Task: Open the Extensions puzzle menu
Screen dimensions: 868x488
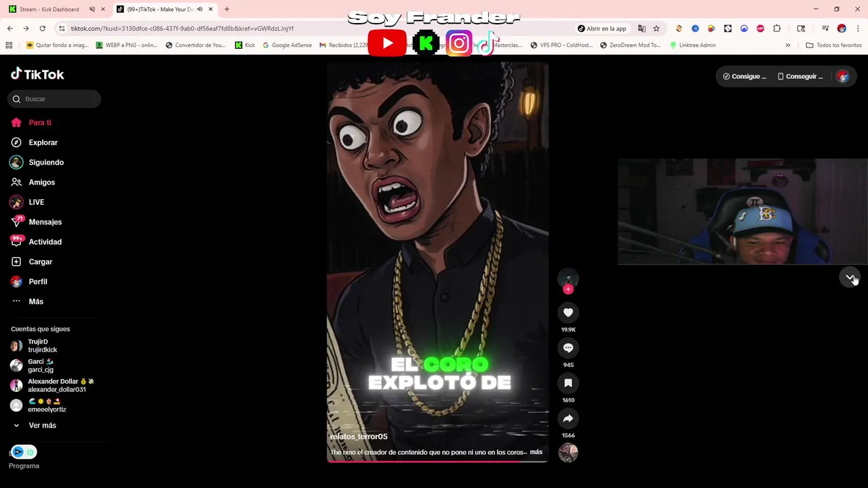Action: [777, 28]
